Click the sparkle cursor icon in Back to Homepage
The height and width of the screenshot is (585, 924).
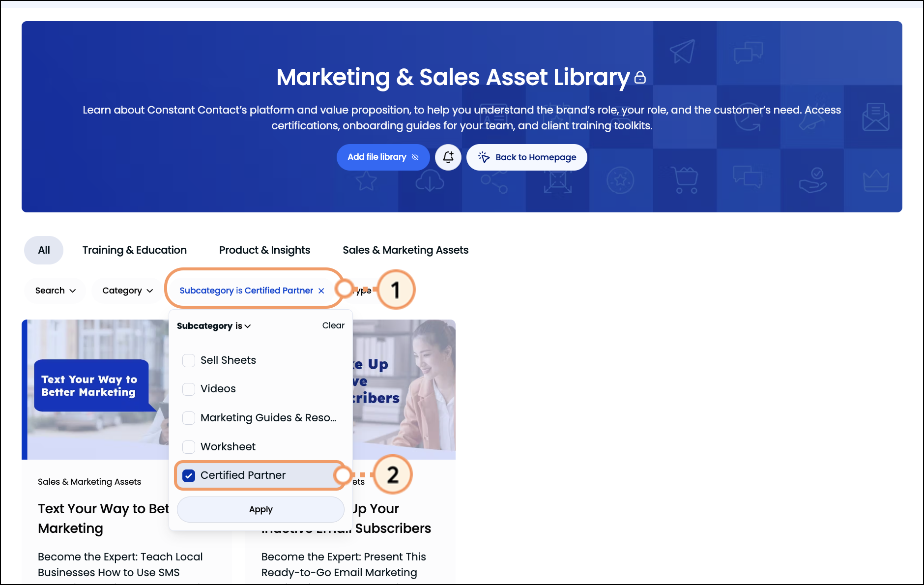tap(484, 157)
